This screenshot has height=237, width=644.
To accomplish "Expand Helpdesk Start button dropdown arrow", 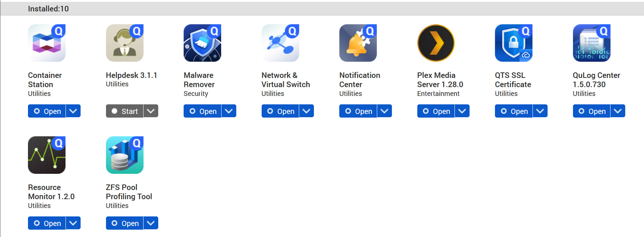I will click(x=151, y=111).
